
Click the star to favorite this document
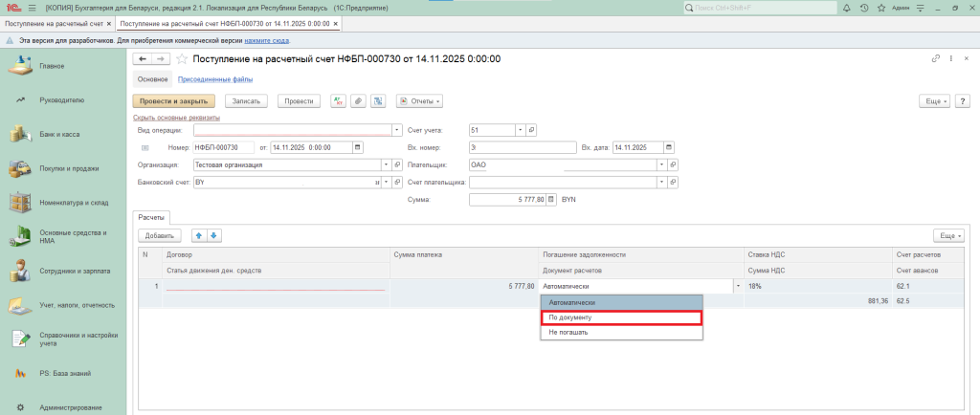182,59
